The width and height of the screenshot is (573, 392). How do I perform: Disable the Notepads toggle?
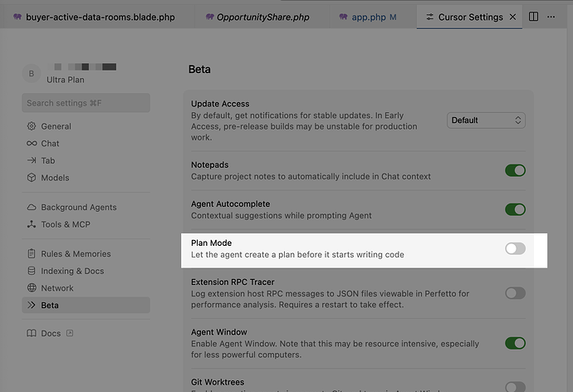coord(515,170)
